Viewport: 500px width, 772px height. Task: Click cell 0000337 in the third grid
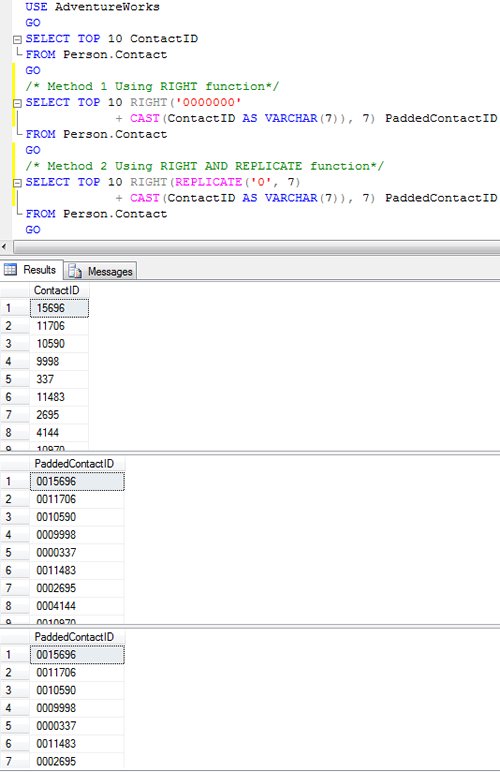pos(77,726)
